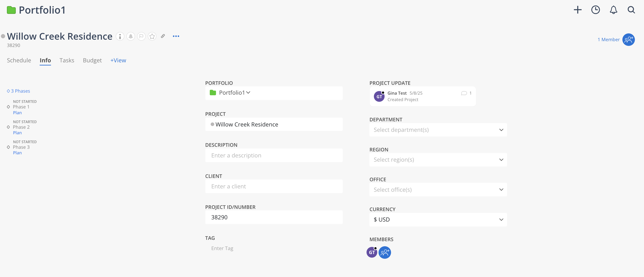Click the add member icon under Members
The height and width of the screenshot is (277, 644).
tap(385, 253)
